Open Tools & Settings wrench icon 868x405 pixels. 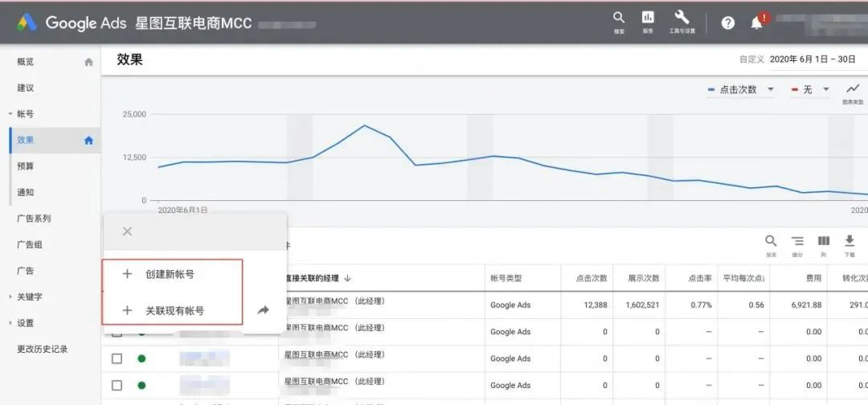(682, 19)
